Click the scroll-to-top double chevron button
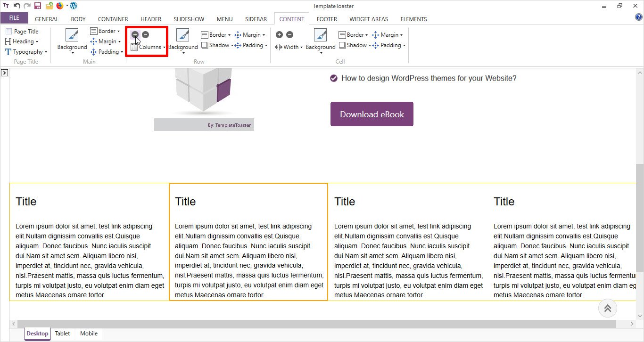This screenshot has height=342, width=644. coord(607,309)
